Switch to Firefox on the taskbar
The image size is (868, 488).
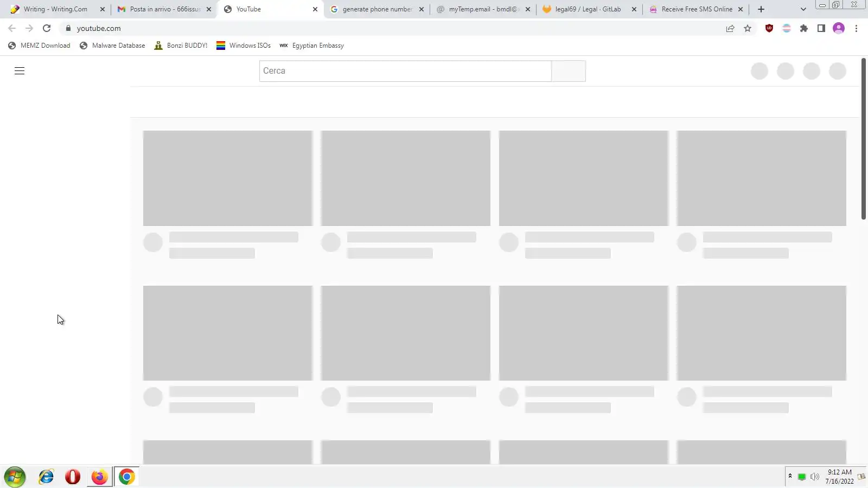coord(99,477)
